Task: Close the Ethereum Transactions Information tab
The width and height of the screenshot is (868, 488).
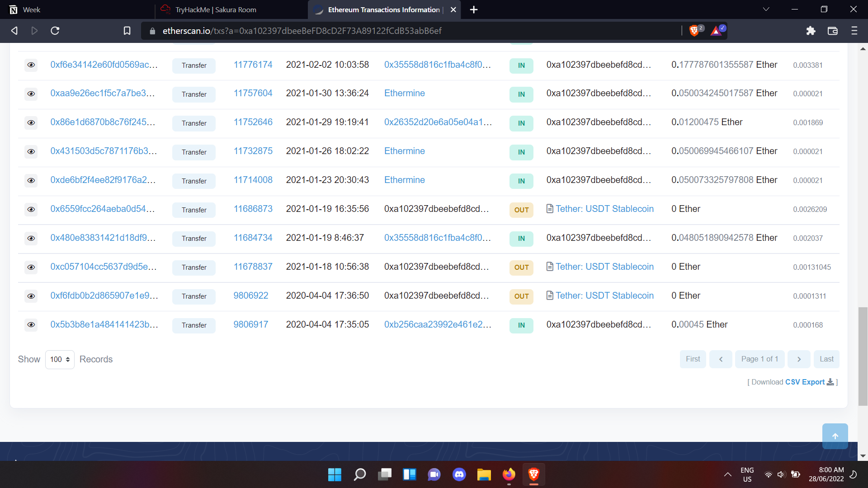Action: pos(453,9)
